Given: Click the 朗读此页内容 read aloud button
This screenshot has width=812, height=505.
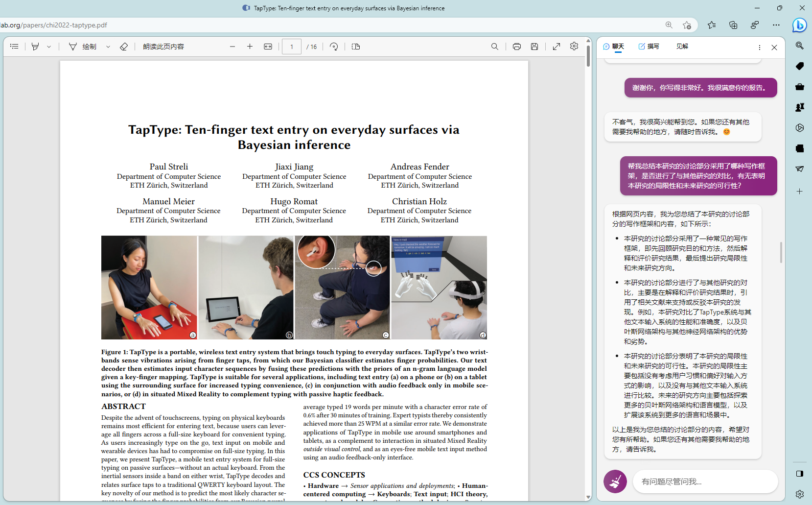Looking at the screenshot, I should point(163,47).
